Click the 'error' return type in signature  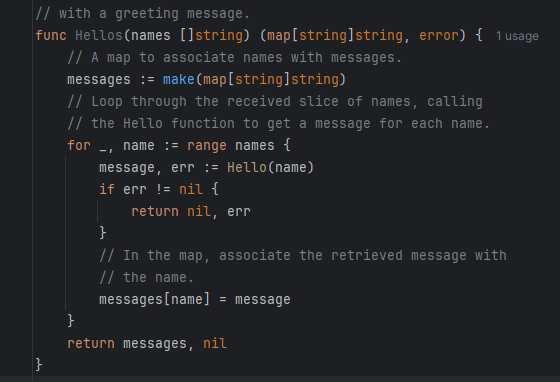pyautogui.click(x=439, y=36)
